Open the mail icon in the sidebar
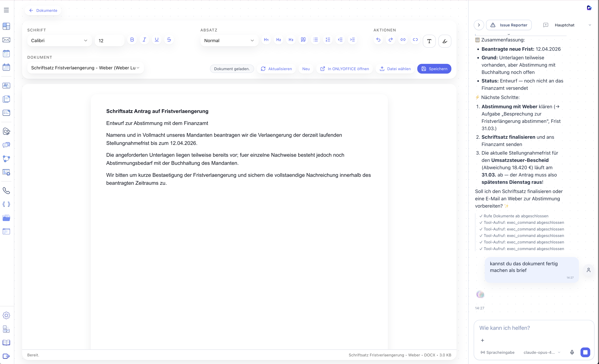Image resolution: width=599 pixels, height=364 pixels. pyautogui.click(x=6, y=40)
